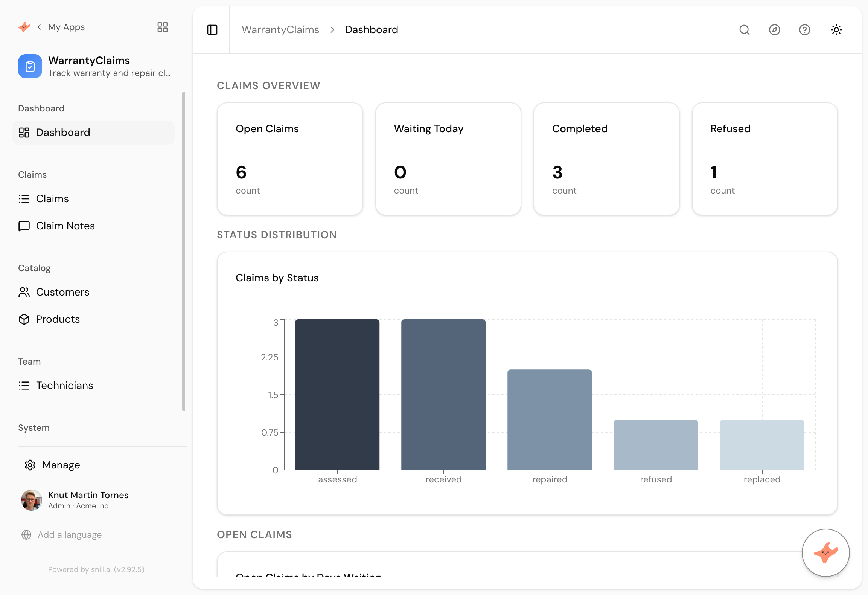Image resolution: width=868 pixels, height=595 pixels.
Task: Open Claim Notes page
Action: 93,226
